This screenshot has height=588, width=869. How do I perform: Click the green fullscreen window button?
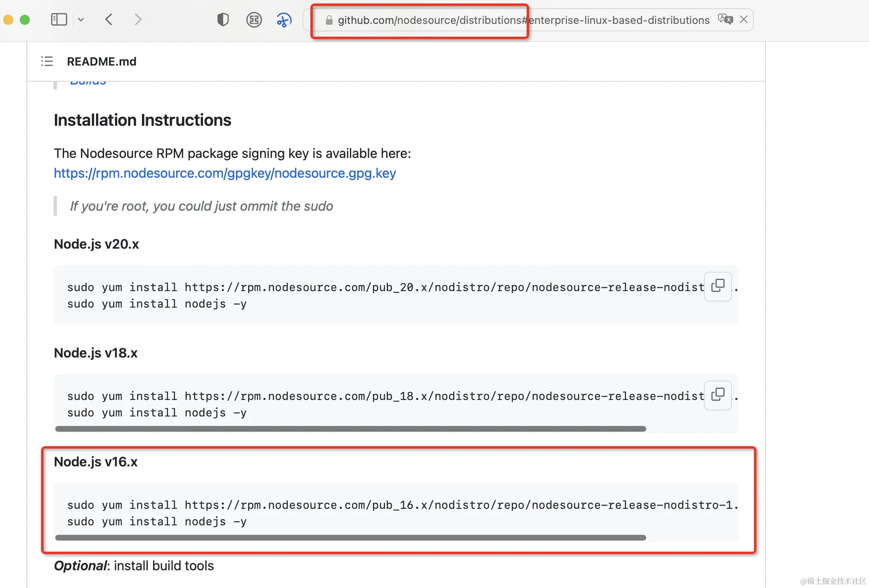point(25,19)
